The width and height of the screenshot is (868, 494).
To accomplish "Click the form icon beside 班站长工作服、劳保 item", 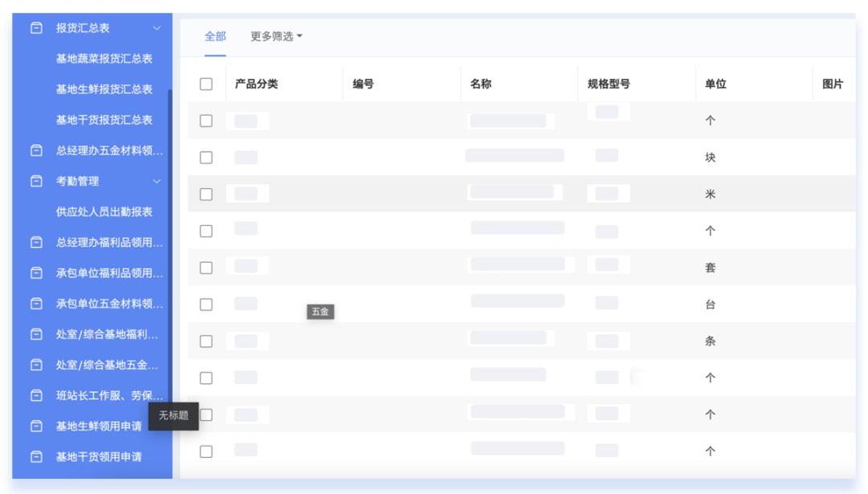I will tap(36, 396).
